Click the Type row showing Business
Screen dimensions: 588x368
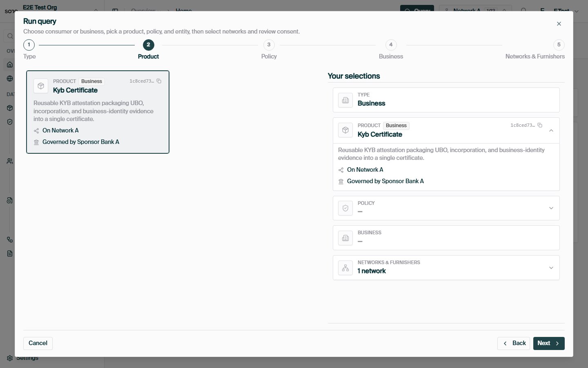coord(446,100)
